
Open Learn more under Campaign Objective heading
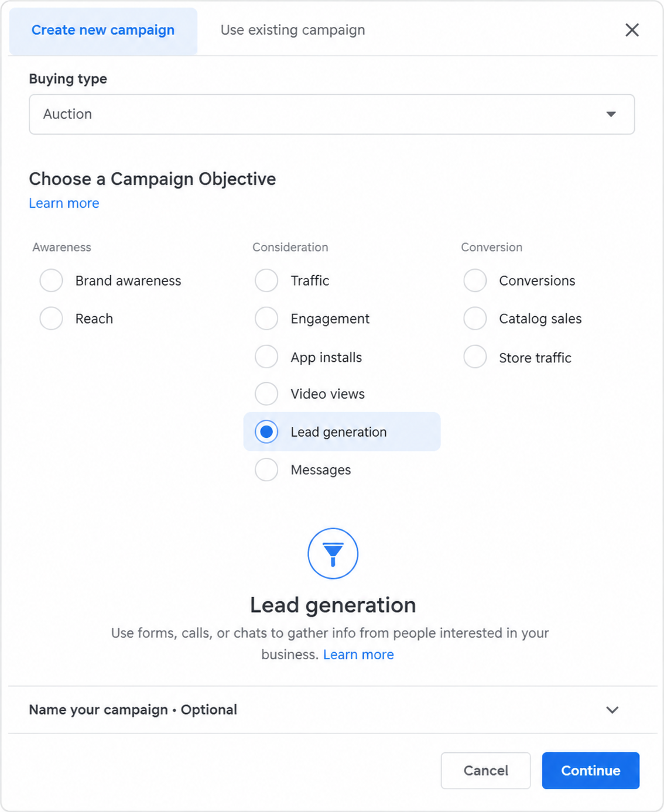pyautogui.click(x=64, y=203)
